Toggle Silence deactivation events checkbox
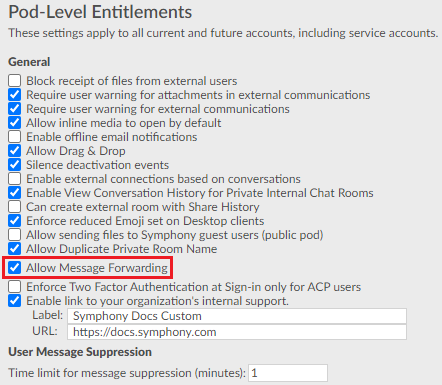Viewport: 442px width, 385px height. point(15,165)
